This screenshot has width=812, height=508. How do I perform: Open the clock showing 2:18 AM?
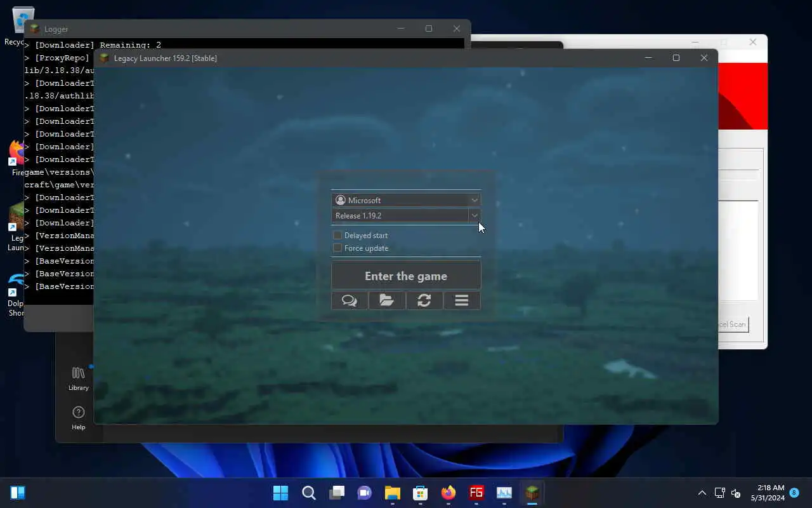(x=767, y=493)
